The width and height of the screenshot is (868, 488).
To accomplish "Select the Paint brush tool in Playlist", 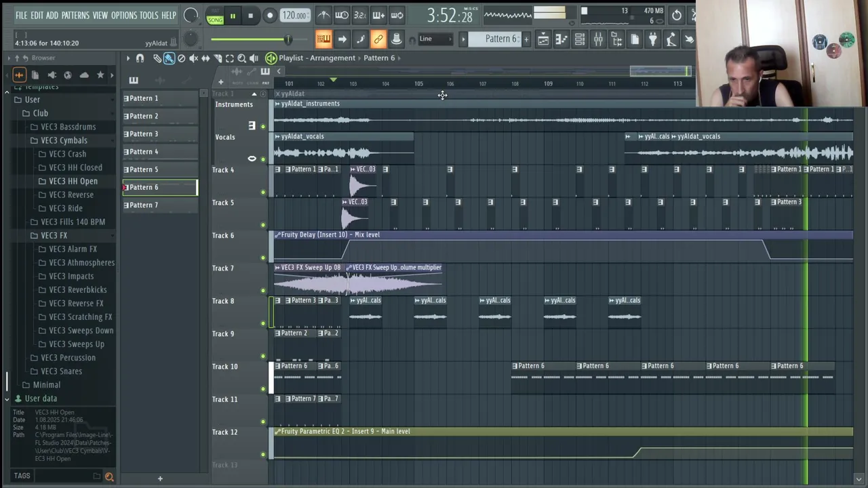I will pyautogui.click(x=169, y=58).
